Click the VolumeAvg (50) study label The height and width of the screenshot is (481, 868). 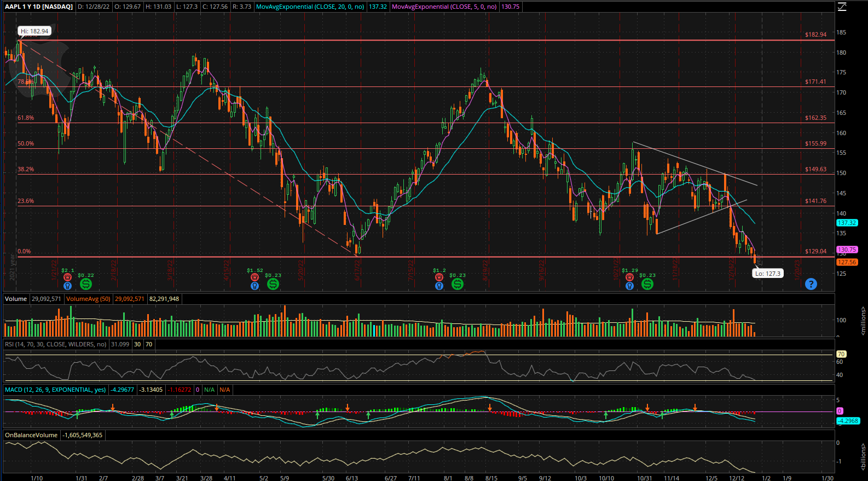tap(88, 299)
